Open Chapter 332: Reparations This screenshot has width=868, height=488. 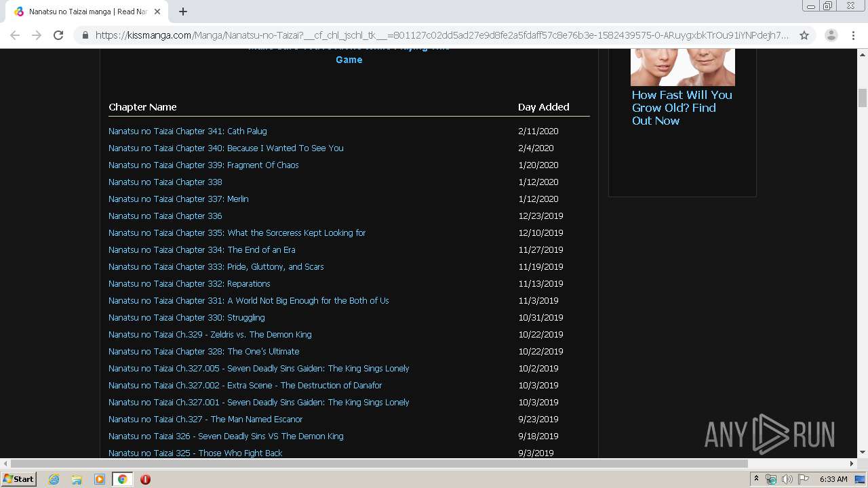point(189,284)
